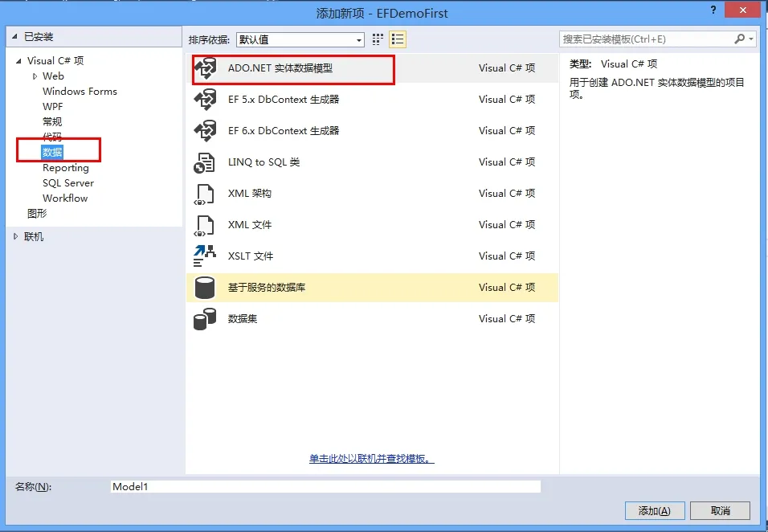Click the XSLT 文件 text
The height and width of the screenshot is (532, 768).
coord(251,256)
